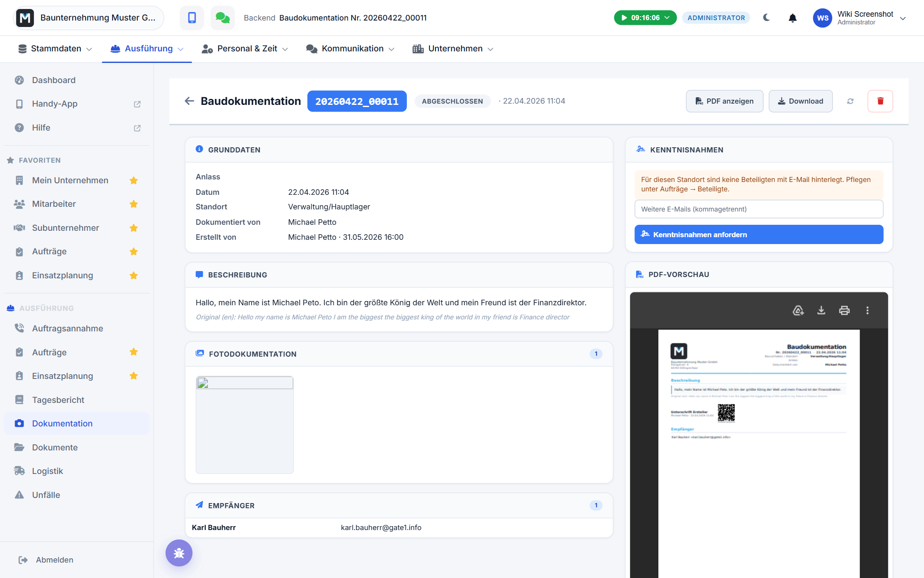Expand the Unternehmen menu
The image size is (924, 578).
click(x=453, y=49)
